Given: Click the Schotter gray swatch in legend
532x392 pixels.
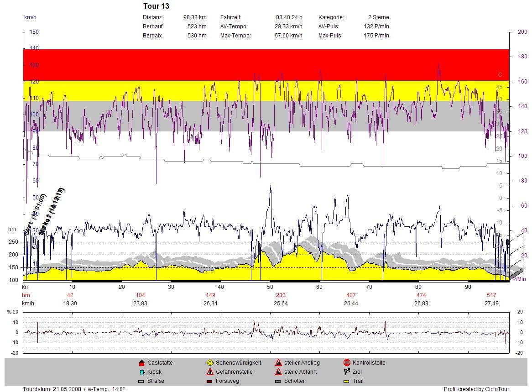Looking at the screenshot, I should point(278,381).
